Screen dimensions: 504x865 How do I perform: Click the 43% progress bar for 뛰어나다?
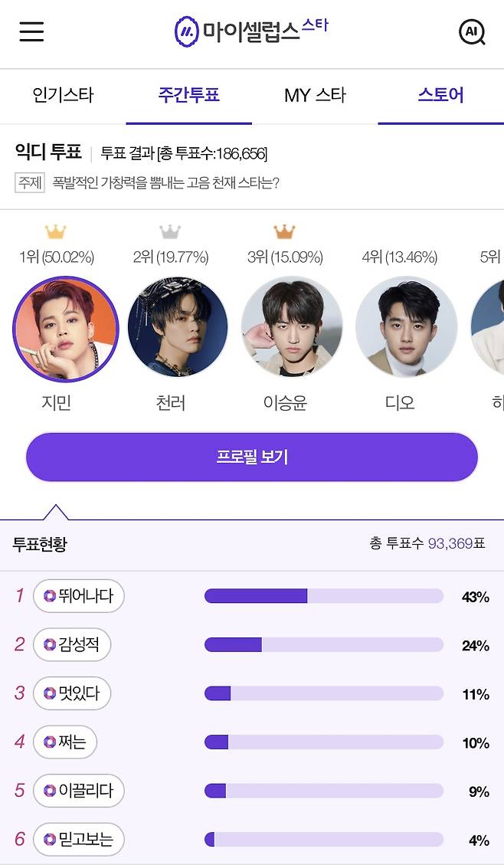(323, 595)
